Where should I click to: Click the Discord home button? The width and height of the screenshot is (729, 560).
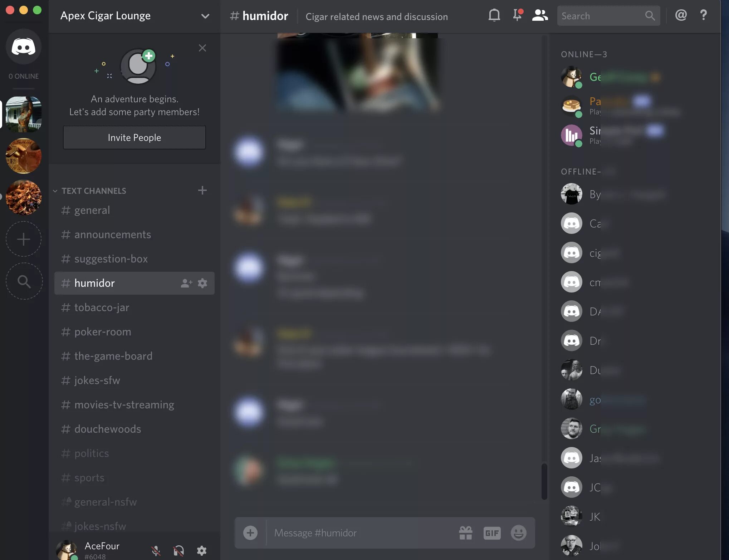[x=24, y=47]
